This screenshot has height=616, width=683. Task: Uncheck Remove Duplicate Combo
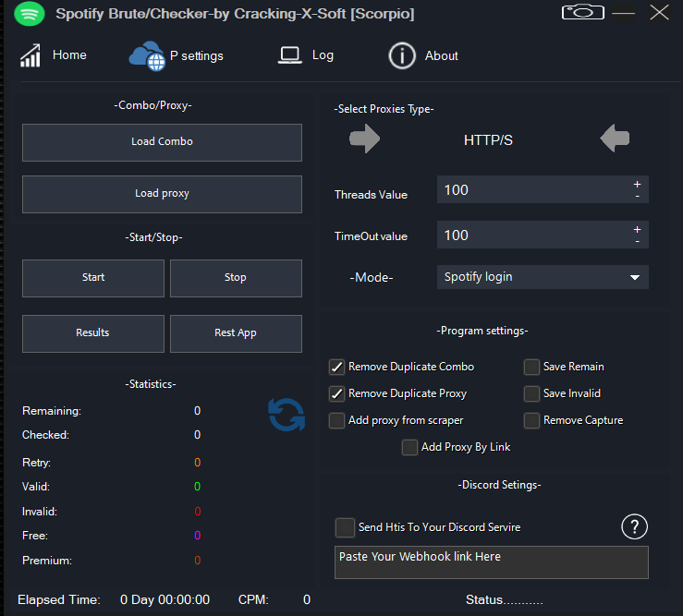pyautogui.click(x=336, y=367)
